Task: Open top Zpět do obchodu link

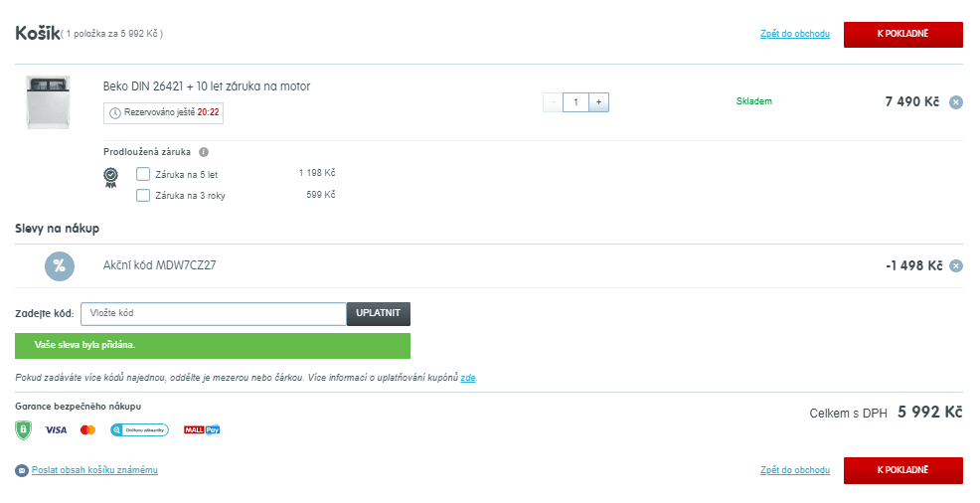Action: click(795, 34)
